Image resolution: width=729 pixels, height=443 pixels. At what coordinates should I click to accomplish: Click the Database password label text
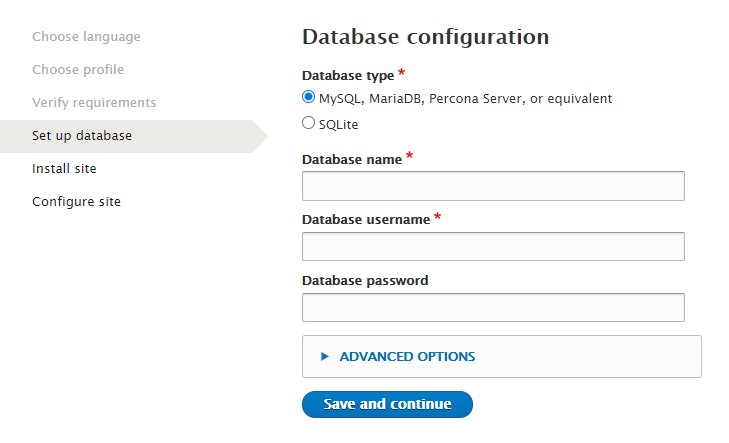coord(364,281)
